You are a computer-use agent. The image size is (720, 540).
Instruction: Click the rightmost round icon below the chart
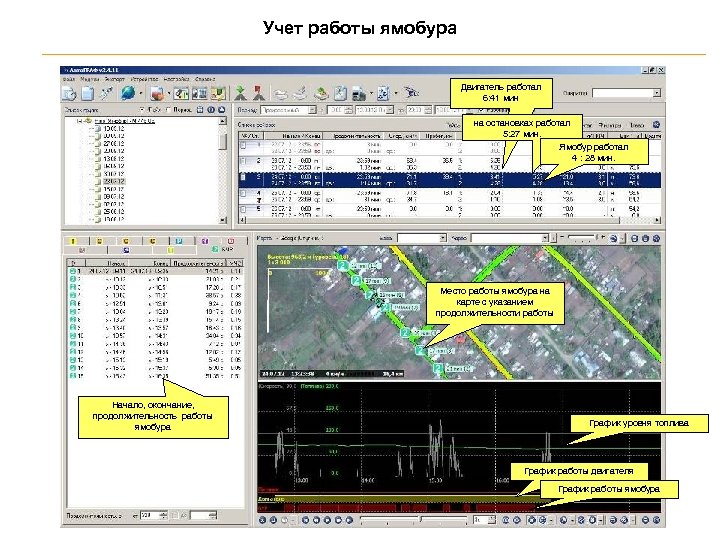pyautogui.click(x=657, y=520)
